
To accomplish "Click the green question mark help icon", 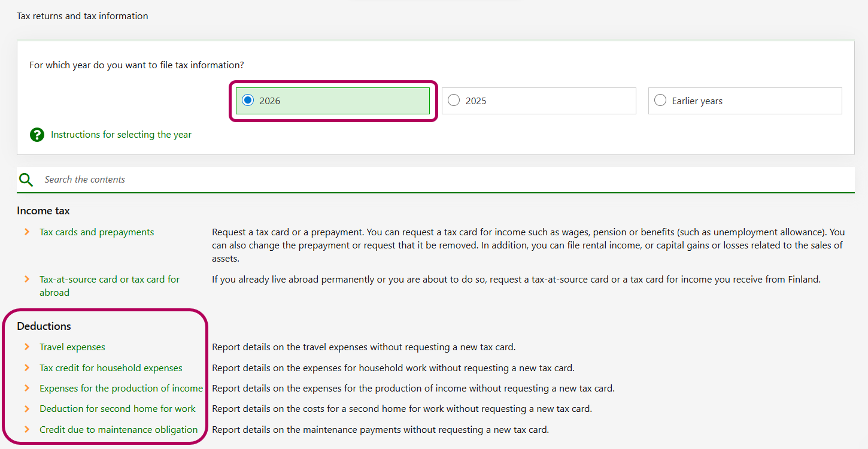I will (x=37, y=135).
